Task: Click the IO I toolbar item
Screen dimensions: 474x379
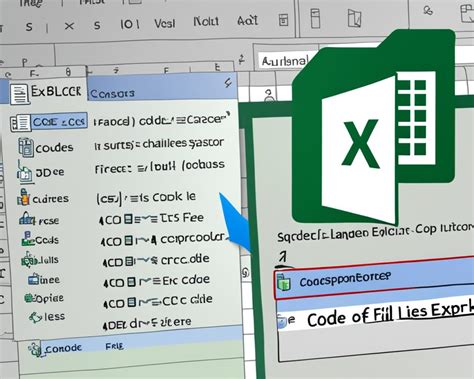Action: coord(130,24)
